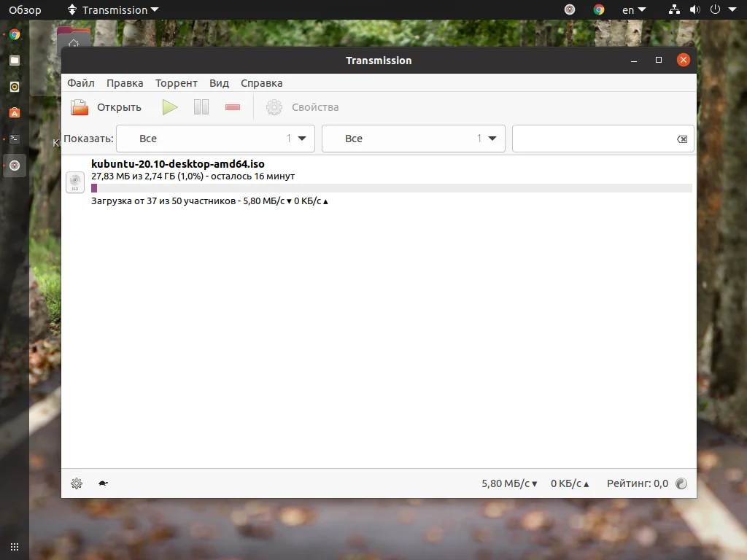The image size is (747, 560).
Task: Open the volume icon in top bar
Action: pyautogui.click(x=694, y=9)
